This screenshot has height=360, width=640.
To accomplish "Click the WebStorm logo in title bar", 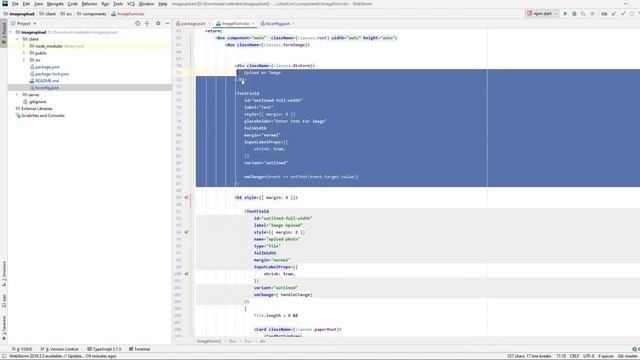I will click(x=5, y=4).
